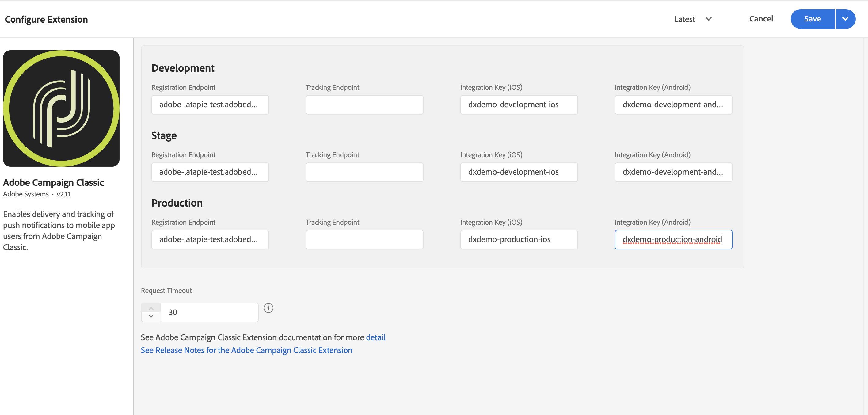Viewport: 868px width, 415px height.
Task: Click the extension description text
Action: point(59,231)
